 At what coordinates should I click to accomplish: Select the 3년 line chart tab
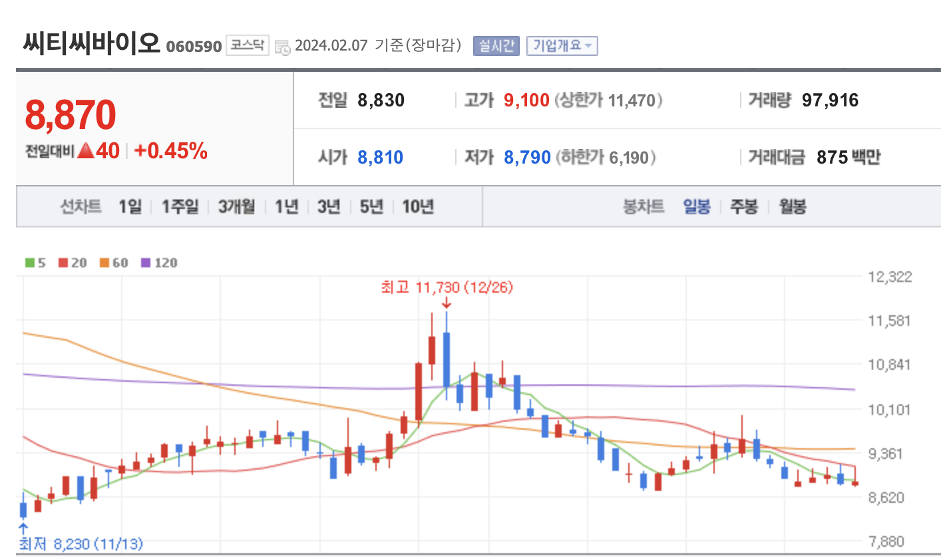coord(329,207)
